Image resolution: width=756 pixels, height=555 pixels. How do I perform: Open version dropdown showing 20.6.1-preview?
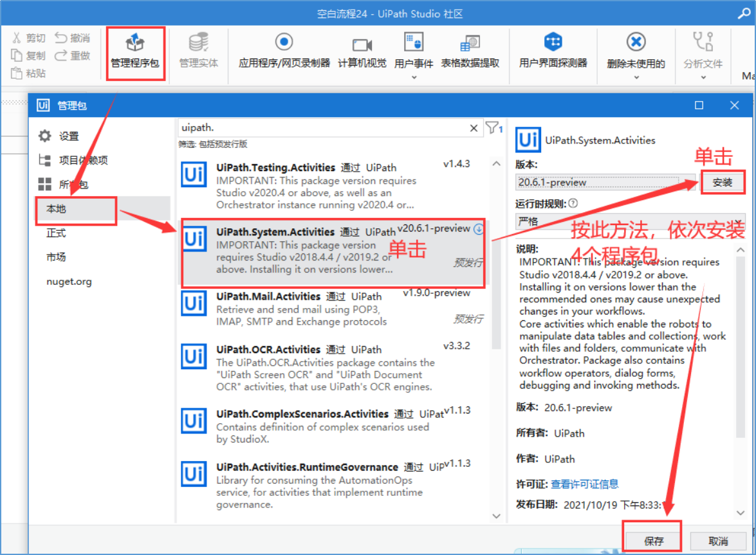tap(605, 183)
